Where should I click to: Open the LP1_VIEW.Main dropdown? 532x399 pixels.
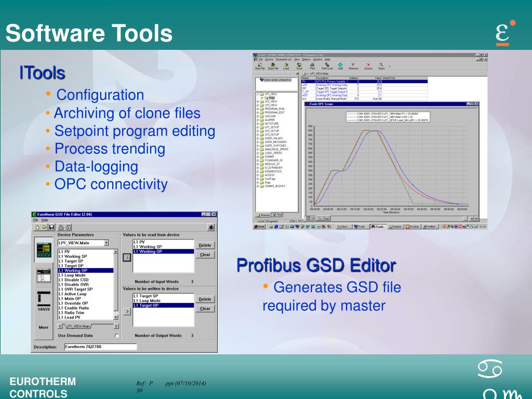(x=106, y=243)
